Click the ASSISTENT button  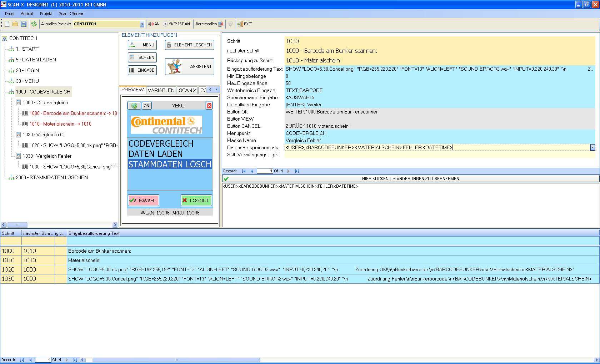coord(189,67)
